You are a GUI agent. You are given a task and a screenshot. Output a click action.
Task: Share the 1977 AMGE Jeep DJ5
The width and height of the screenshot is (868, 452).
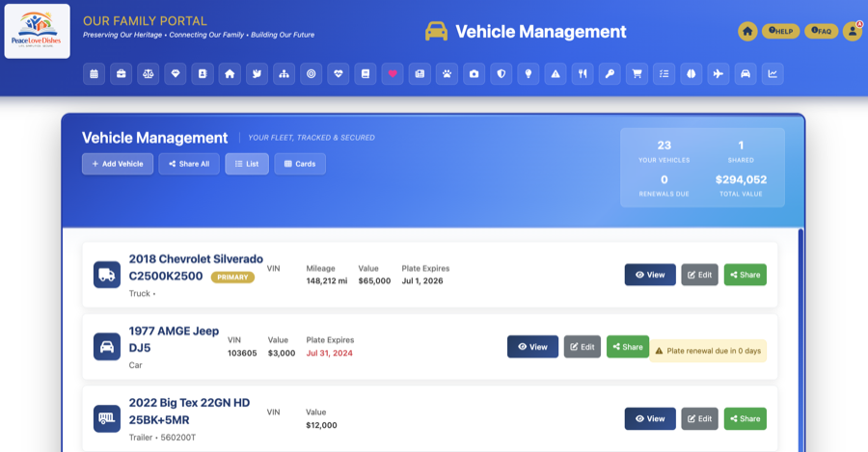tap(628, 347)
